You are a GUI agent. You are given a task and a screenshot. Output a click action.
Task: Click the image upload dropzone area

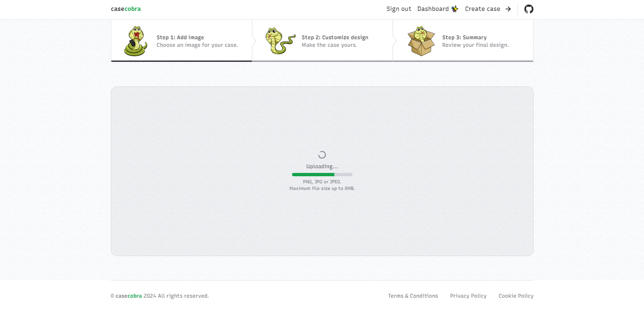tap(322, 171)
